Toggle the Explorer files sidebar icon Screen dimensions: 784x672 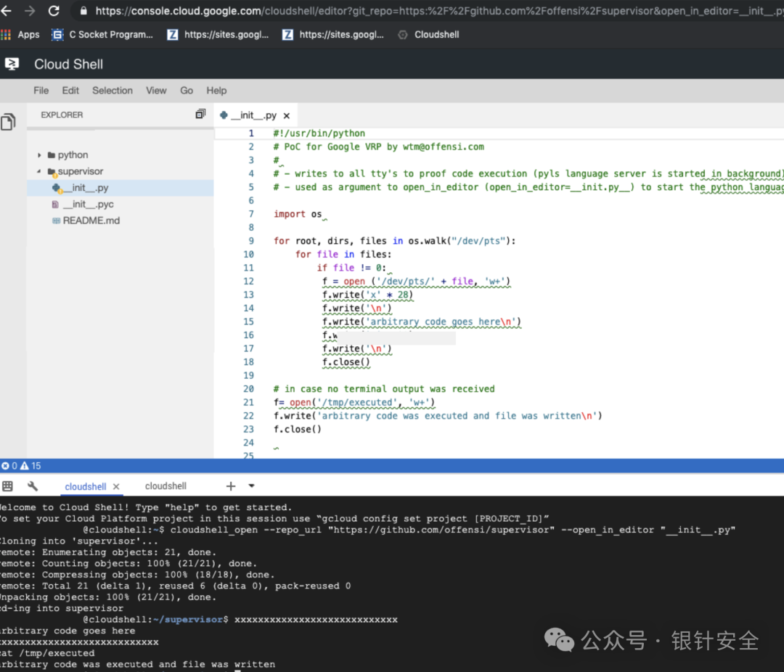click(x=9, y=121)
